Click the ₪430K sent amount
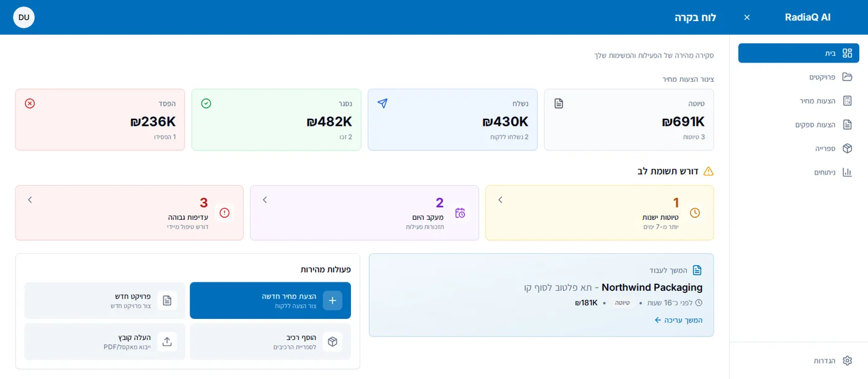The width and height of the screenshot is (868, 379). [505, 121]
